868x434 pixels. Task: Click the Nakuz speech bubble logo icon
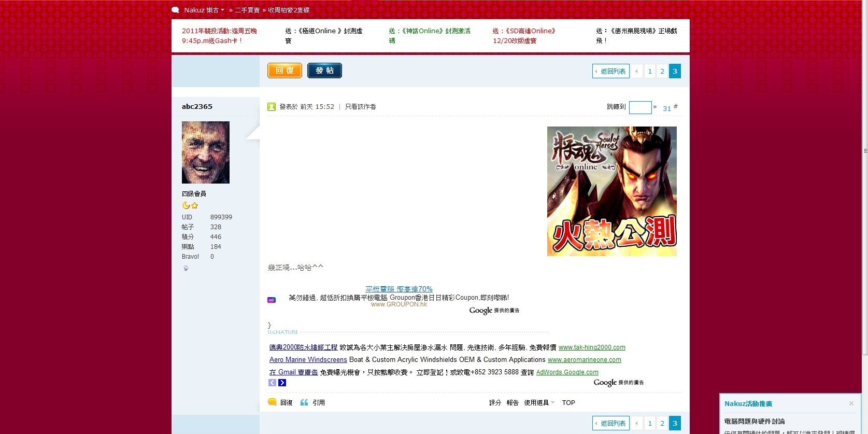(176, 10)
